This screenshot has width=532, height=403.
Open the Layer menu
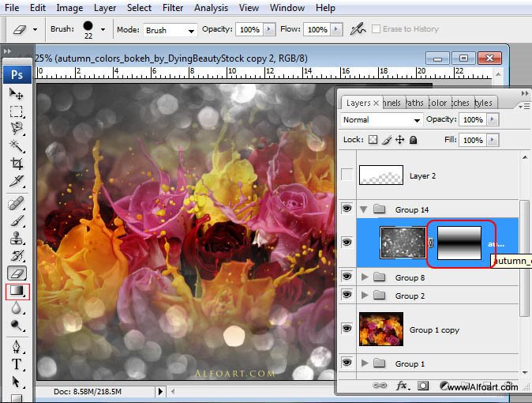105,7
